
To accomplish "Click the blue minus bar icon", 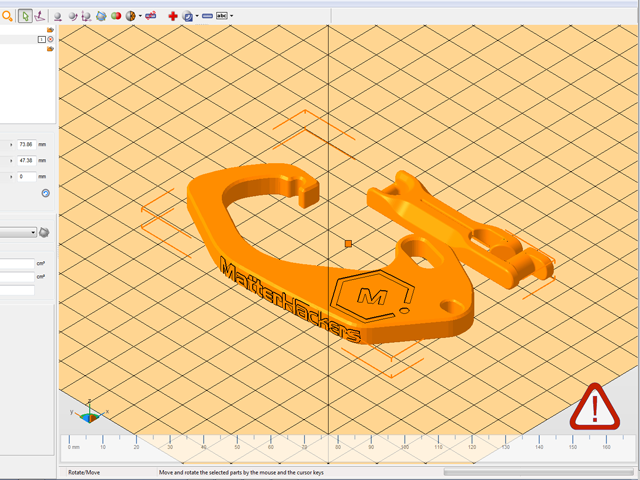I will 207,16.
